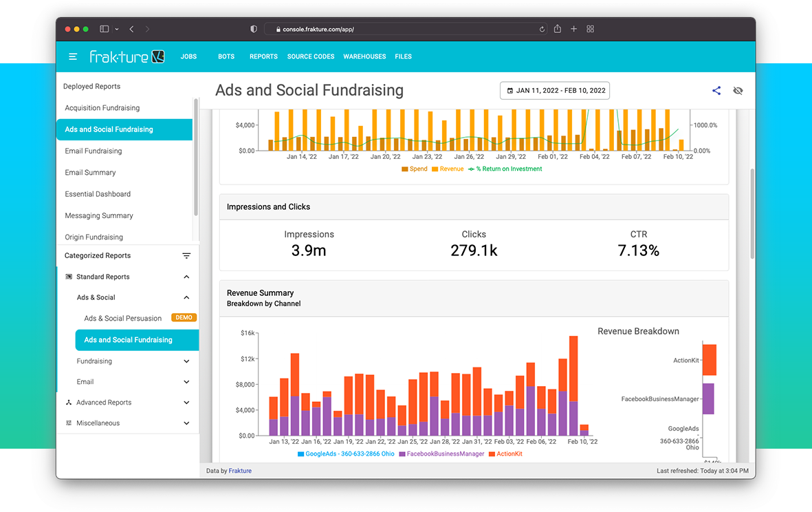Open sidebar options dropdown arrow in browser
Screen dimensions: 812x512
point(117,29)
